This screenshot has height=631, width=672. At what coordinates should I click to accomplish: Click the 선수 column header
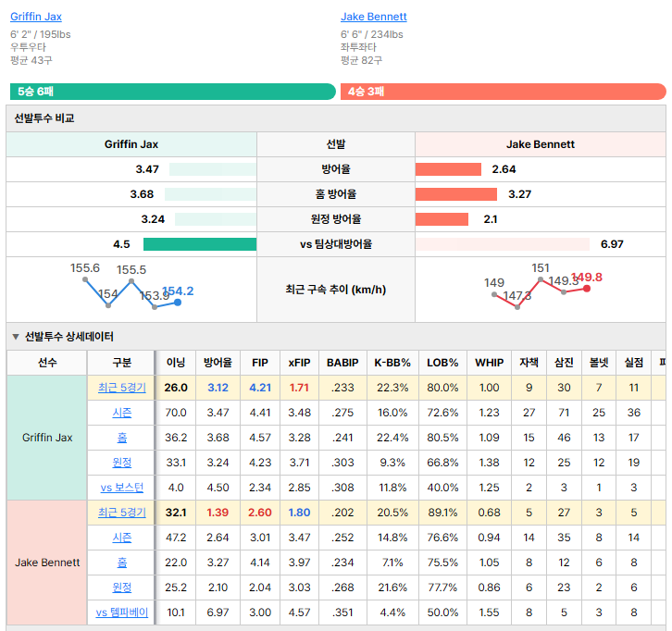coord(47,363)
